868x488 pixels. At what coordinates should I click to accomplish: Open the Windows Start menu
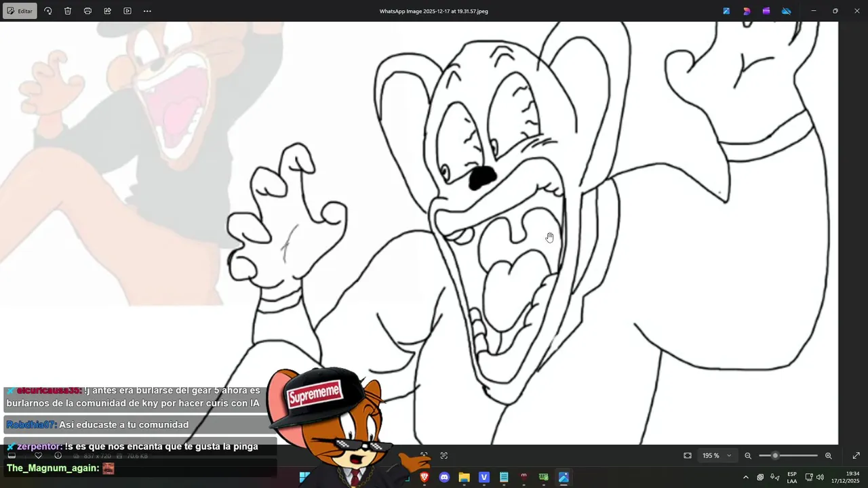305,477
